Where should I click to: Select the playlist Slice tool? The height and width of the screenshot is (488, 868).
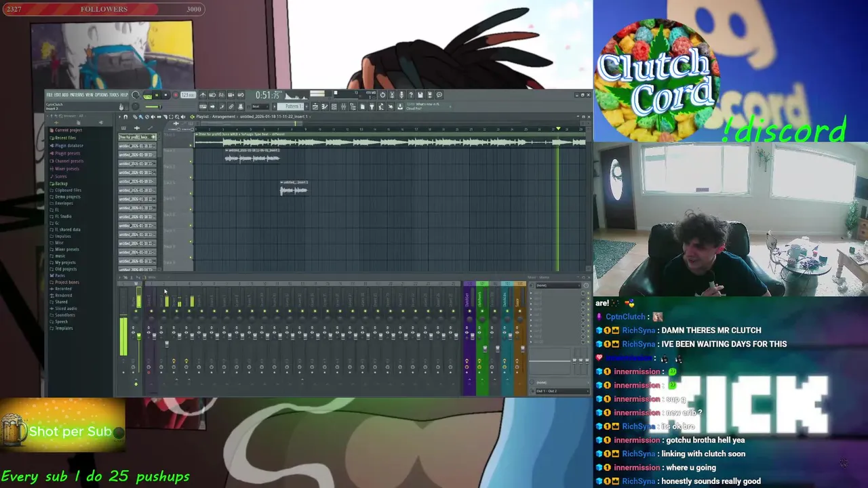click(x=165, y=117)
